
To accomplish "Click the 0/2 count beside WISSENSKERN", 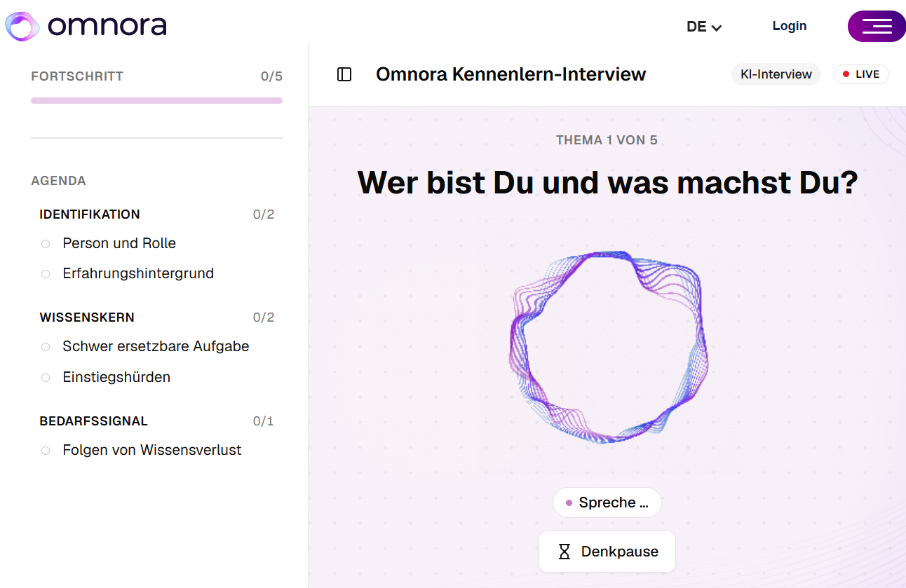I will 264,317.
